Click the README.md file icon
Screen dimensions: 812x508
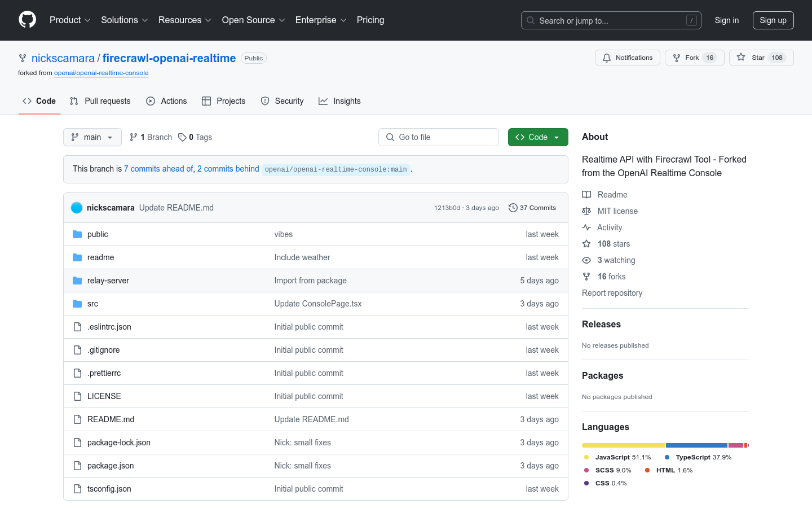point(77,419)
